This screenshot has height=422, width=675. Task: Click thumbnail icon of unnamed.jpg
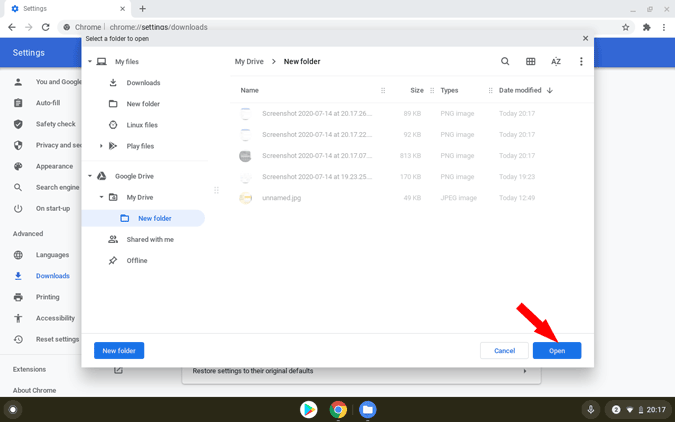click(245, 198)
